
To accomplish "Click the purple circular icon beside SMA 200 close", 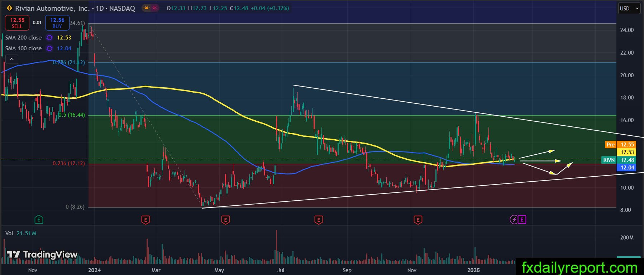I will tap(49, 38).
